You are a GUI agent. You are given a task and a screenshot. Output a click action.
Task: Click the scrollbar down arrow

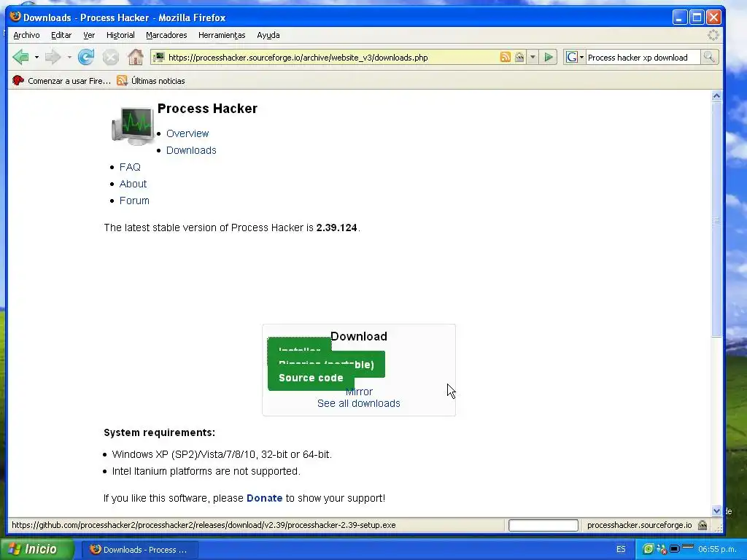pyautogui.click(x=716, y=510)
